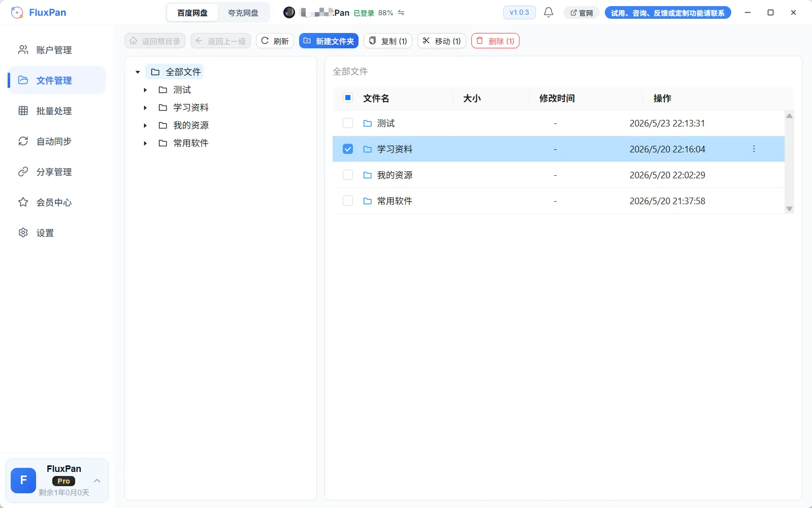The width and height of the screenshot is (812, 508).
Task: Click the 修改时间 column header
Action: pyautogui.click(x=557, y=98)
